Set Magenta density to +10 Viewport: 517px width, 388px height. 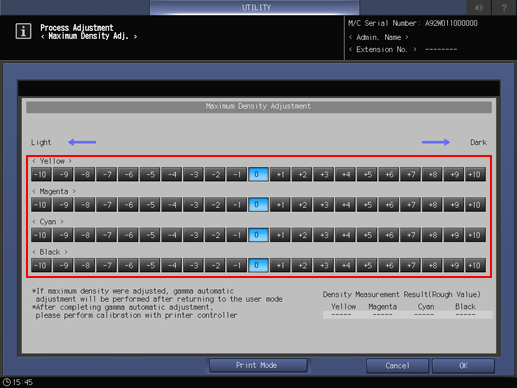tap(475, 205)
